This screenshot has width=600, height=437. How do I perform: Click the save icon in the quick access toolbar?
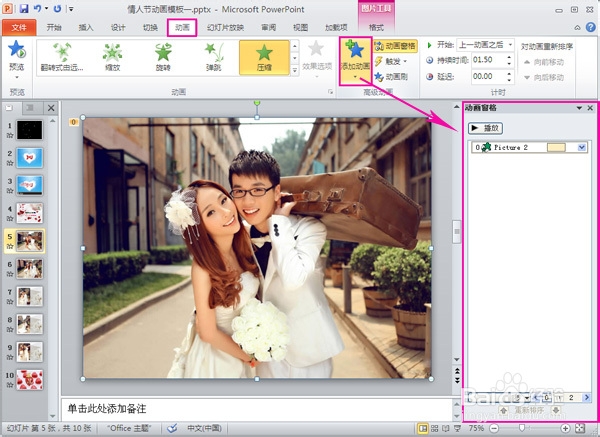24,8
